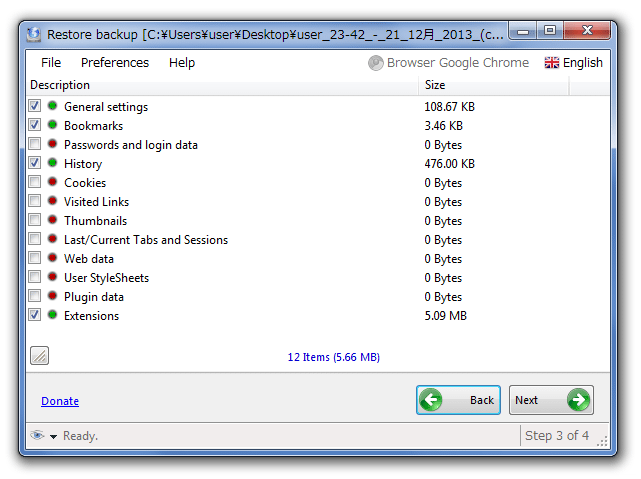Image resolution: width=641 pixels, height=479 pixels.
Task: Sort by the Description column header
Action: click(222, 85)
